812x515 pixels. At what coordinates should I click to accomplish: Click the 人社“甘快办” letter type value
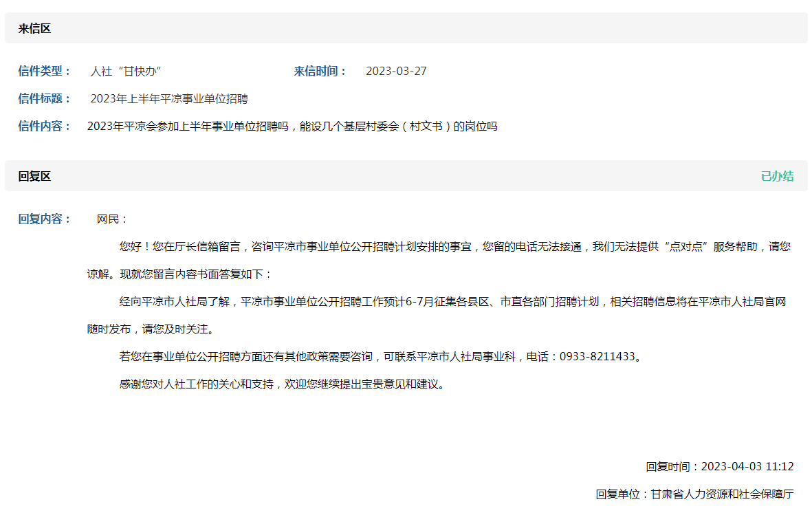[x=126, y=71]
